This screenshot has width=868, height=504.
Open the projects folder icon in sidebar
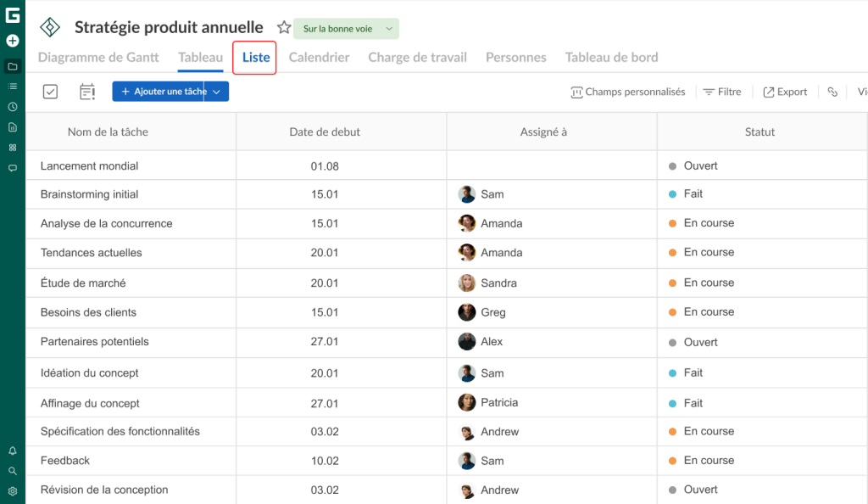tap(12, 66)
